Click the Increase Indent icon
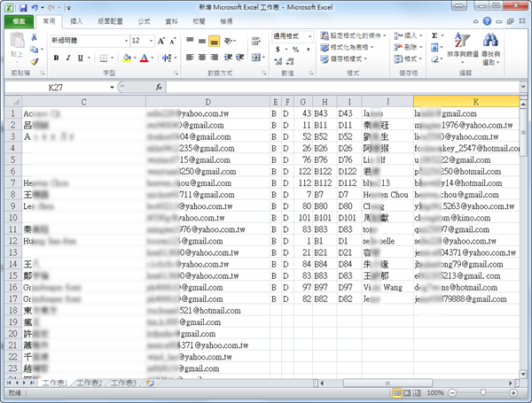Image resolution: width=532 pixels, height=403 pixels. 240,58
